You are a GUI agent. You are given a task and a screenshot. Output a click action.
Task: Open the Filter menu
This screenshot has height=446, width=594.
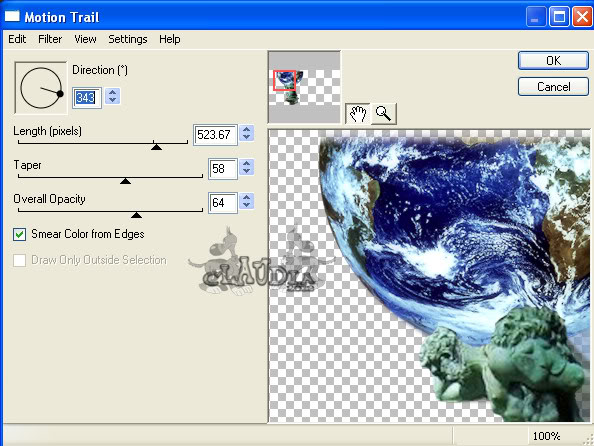click(x=50, y=39)
